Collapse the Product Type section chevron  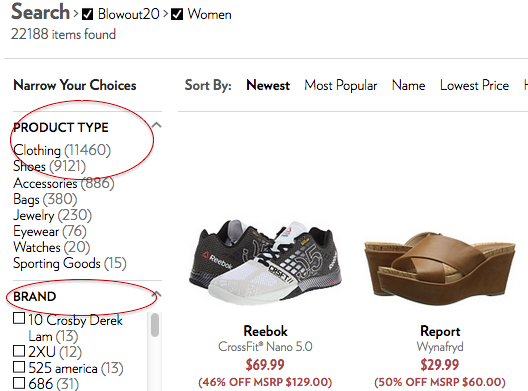156,125
